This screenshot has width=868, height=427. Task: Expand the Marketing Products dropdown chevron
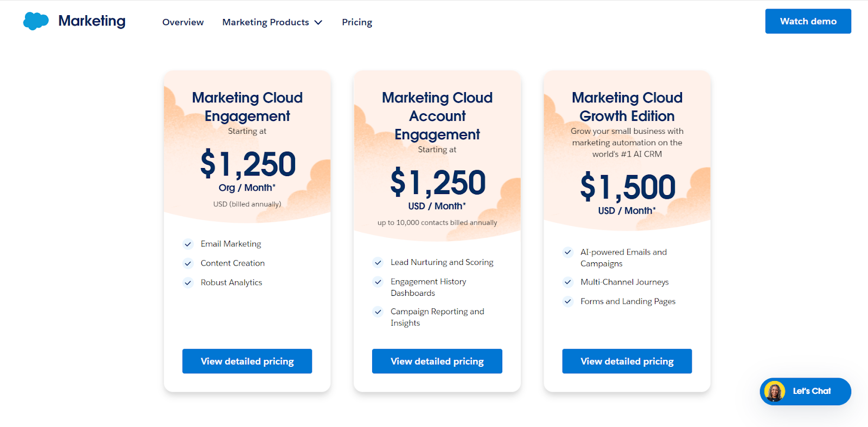click(x=318, y=22)
